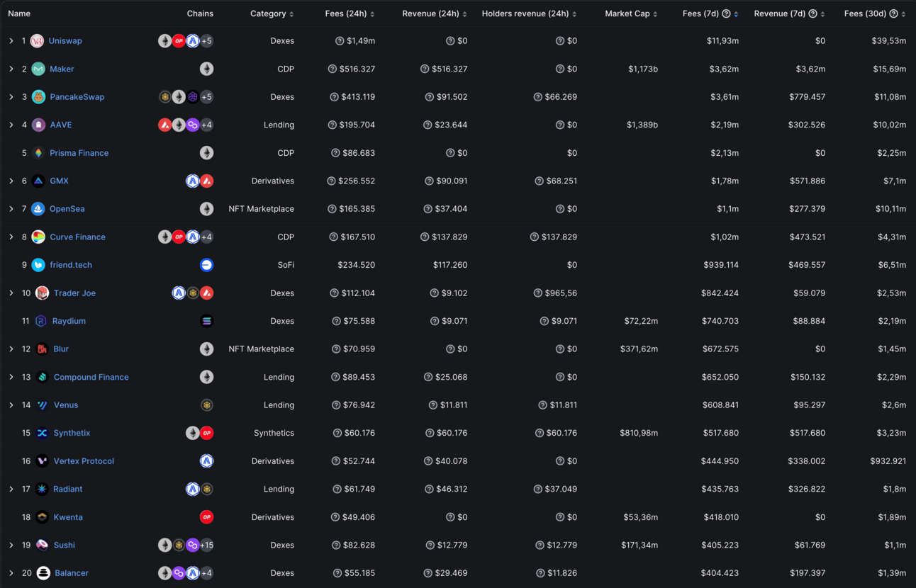The width and height of the screenshot is (916, 588).
Task: Click the Ethereum chain icon in Blur row
Action: (x=206, y=349)
